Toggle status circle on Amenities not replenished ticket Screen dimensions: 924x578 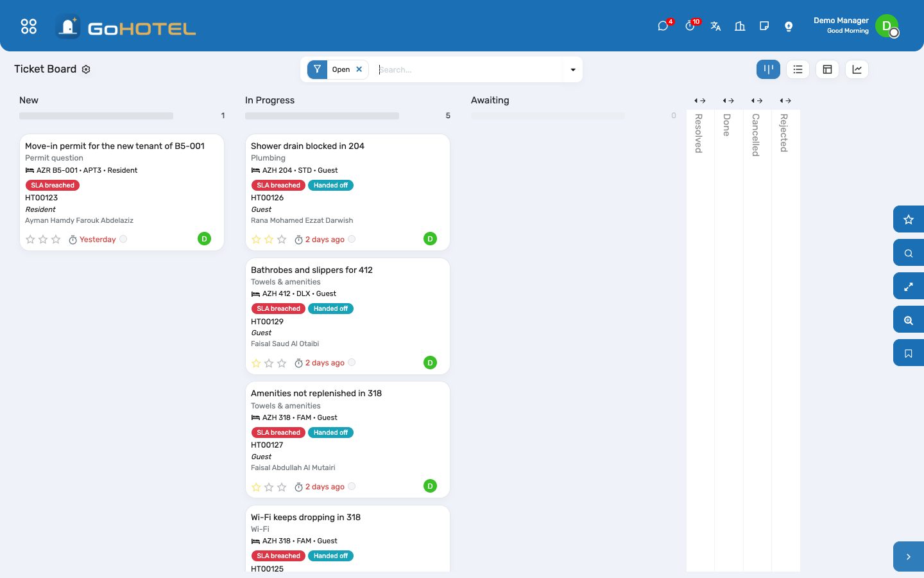(352, 486)
